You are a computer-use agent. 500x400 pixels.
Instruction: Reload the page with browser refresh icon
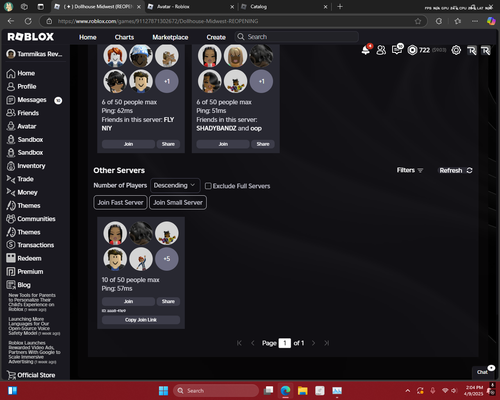28,21
